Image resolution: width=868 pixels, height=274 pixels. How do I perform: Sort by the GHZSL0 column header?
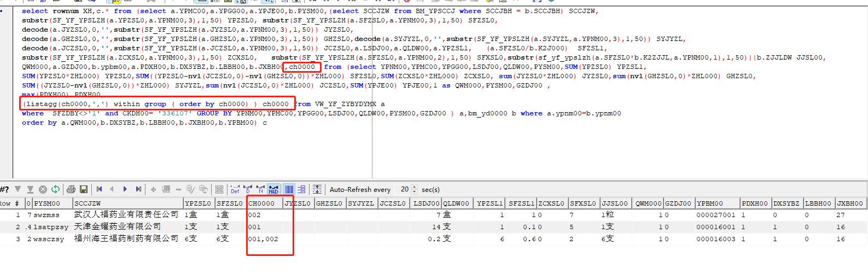coord(330,203)
